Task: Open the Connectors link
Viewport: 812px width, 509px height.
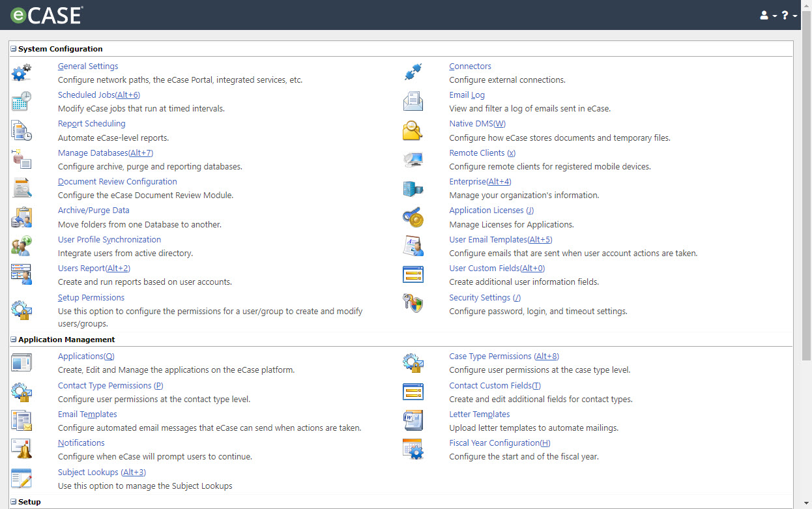Action: (471, 66)
